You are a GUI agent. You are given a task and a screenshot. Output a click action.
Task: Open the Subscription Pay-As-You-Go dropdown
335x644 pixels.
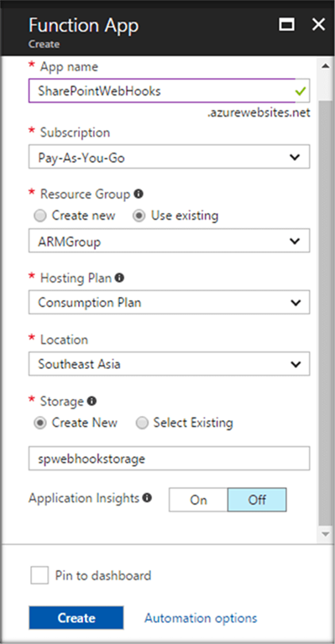click(x=169, y=157)
